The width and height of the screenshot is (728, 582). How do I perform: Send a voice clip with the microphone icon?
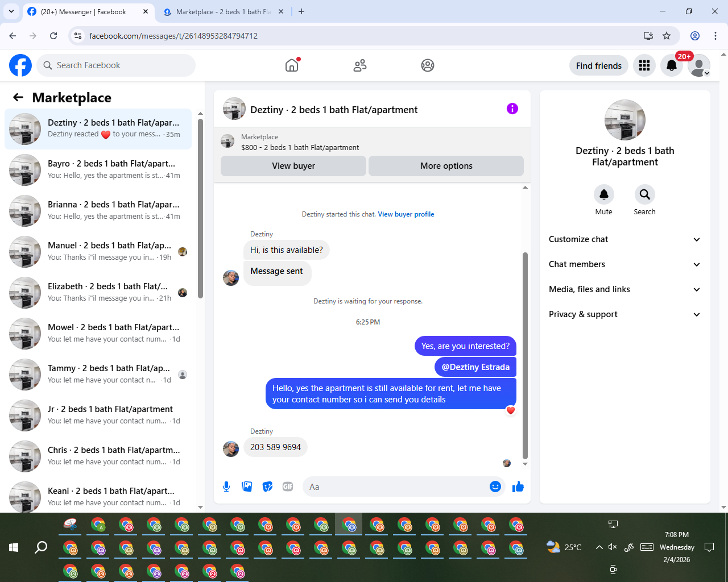pos(226,487)
